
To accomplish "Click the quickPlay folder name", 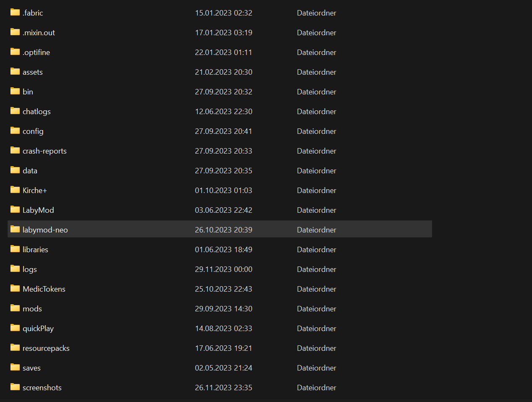I will coord(38,329).
